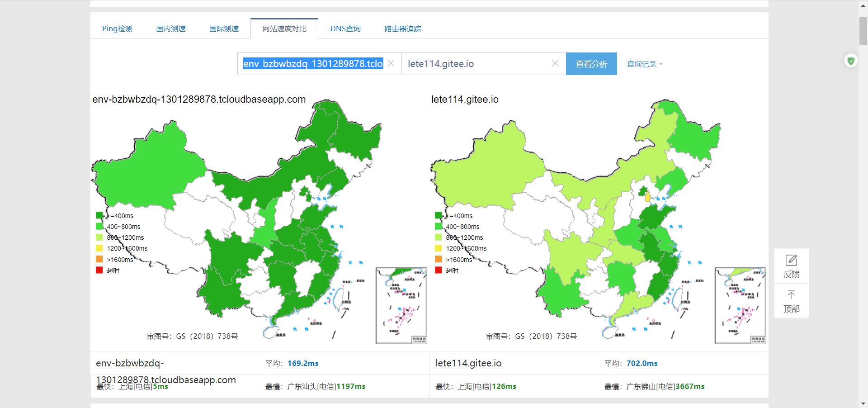Switch to the Ping检测 tab
Image resolution: width=868 pixels, height=408 pixels.
tap(117, 29)
